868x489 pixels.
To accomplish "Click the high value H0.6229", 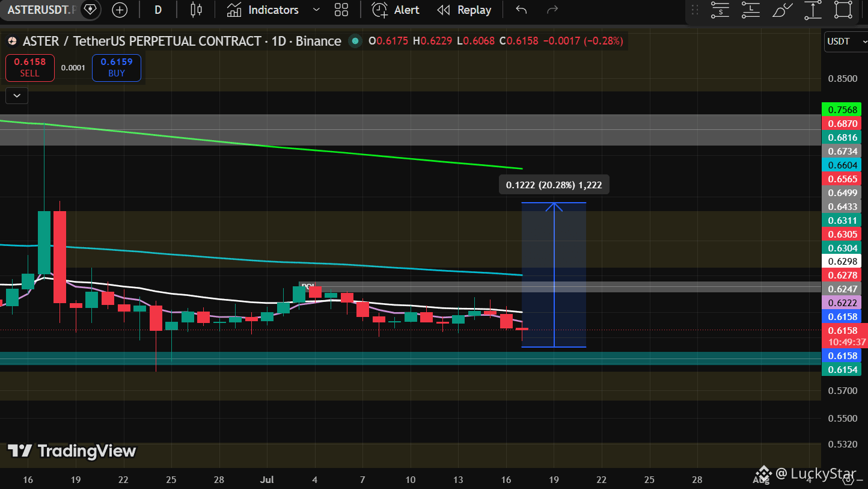I will (432, 41).
